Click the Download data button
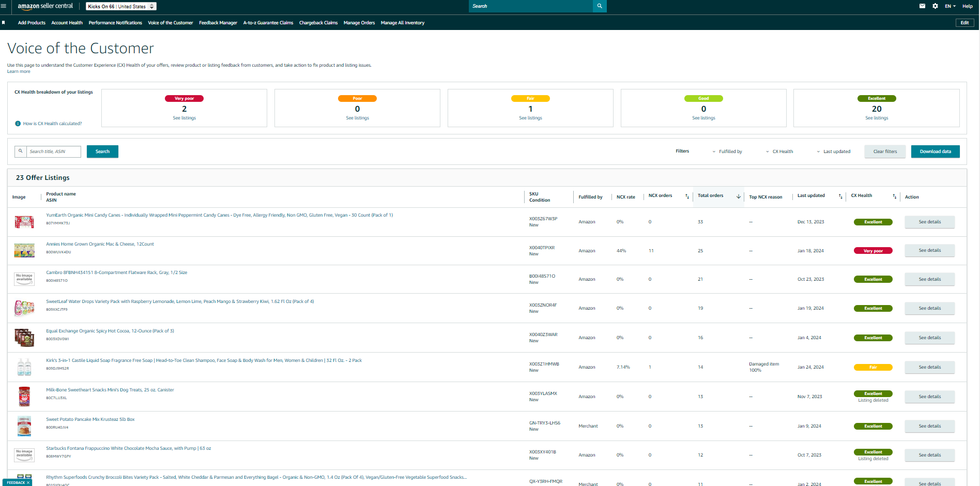Screen dimensions: 980x486 pos(936,151)
